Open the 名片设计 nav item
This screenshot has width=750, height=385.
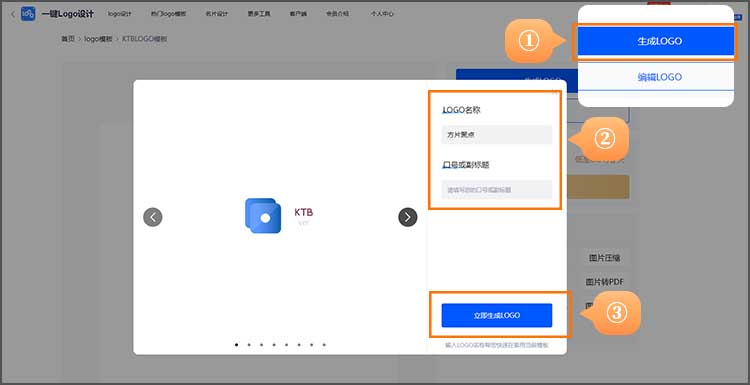click(x=217, y=14)
